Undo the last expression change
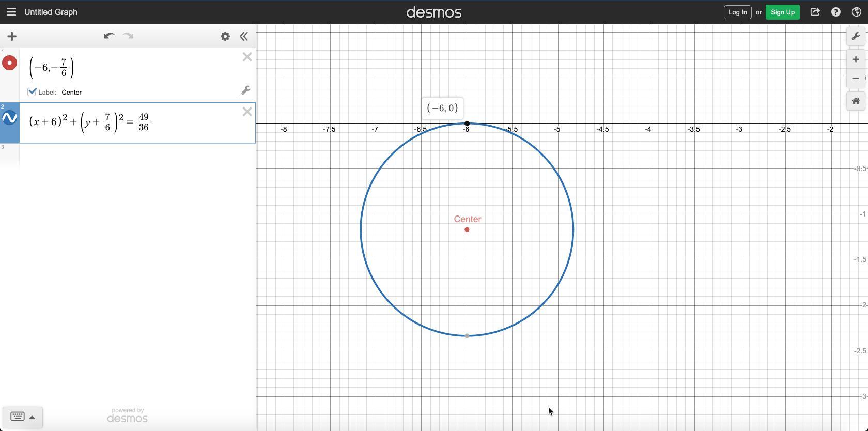Screen dimensions: 868x431 pos(109,36)
